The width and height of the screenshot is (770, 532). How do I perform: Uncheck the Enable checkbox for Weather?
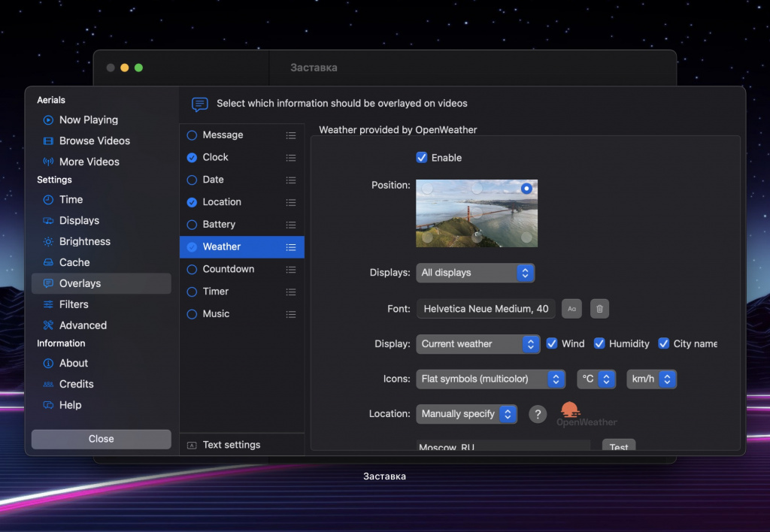click(x=422, y=158)
